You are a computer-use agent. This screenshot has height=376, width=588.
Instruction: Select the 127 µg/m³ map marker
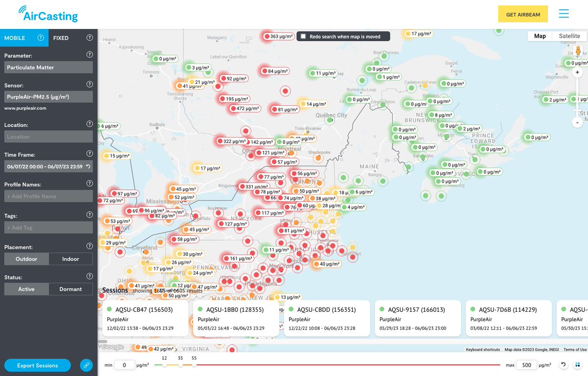click(232, 224)
